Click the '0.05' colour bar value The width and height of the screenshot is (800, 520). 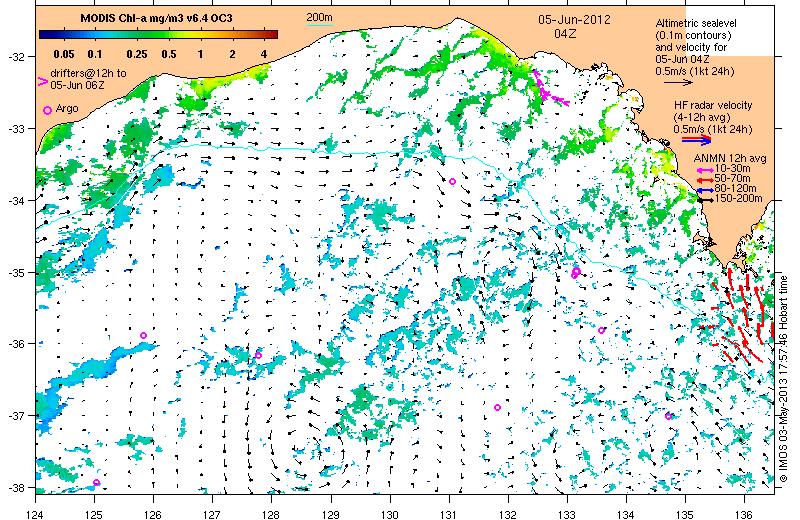(64, 54)
